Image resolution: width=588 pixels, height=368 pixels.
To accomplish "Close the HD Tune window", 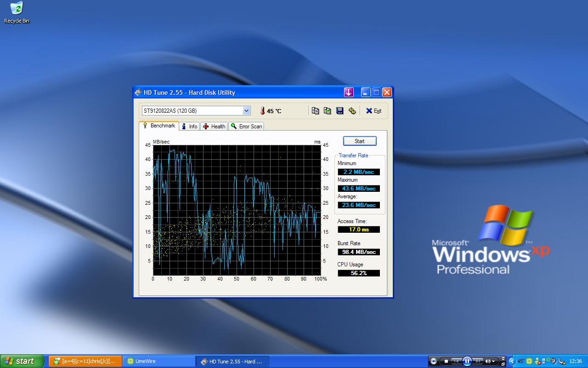I will click(387, 92).
